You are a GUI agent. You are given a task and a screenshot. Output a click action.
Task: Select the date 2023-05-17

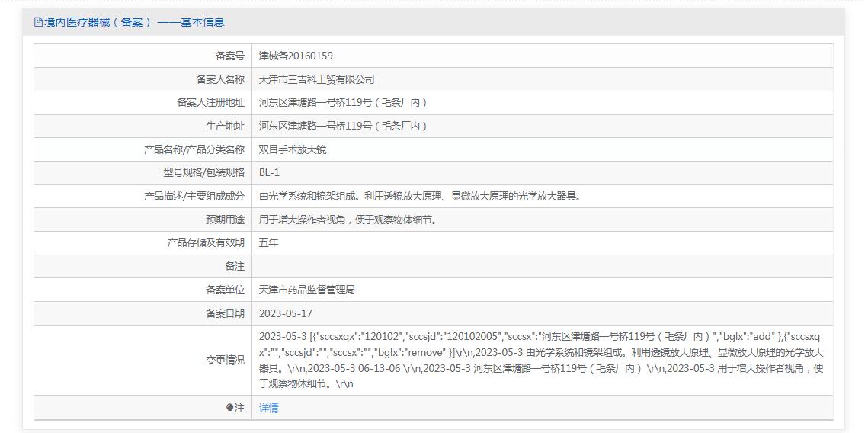point(286,313)
